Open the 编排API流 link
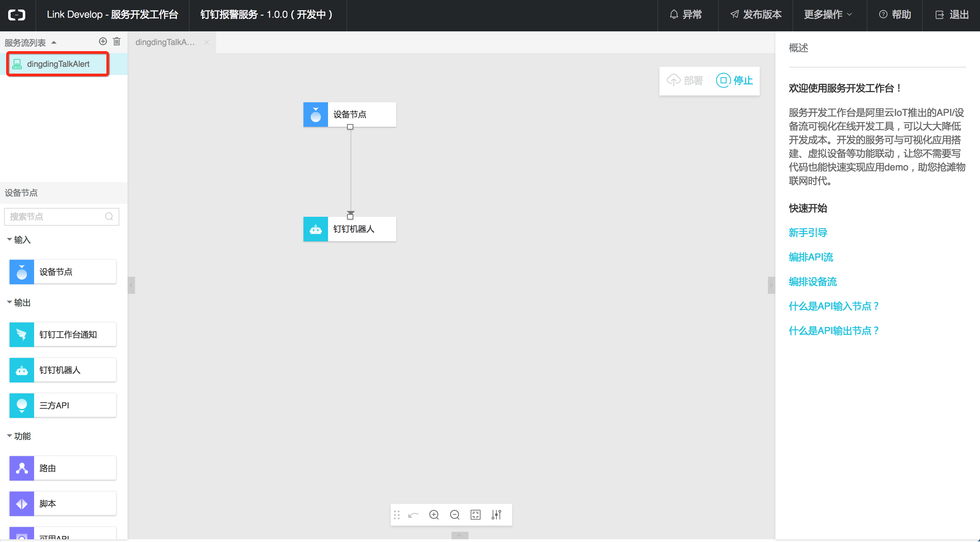This screenshot has height=542, width=980. [x=811, y=257]
